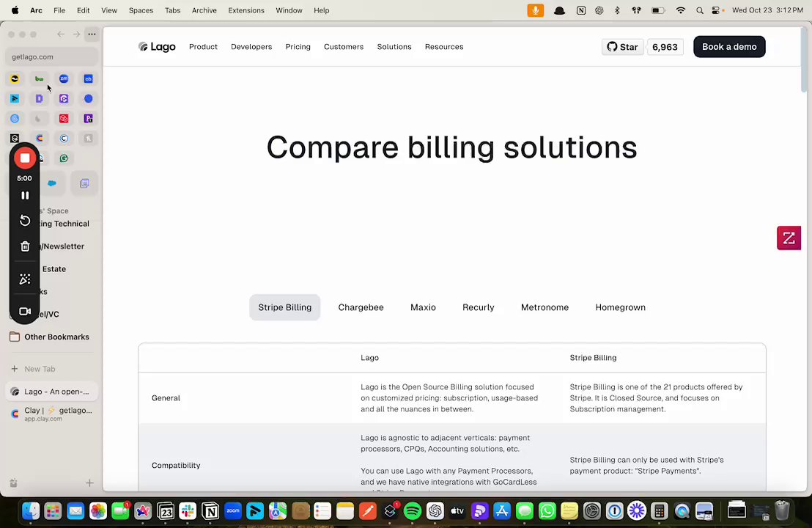Select the Maxio comparison tab
This screenshot has width=812, height=528.
(423, 307)
